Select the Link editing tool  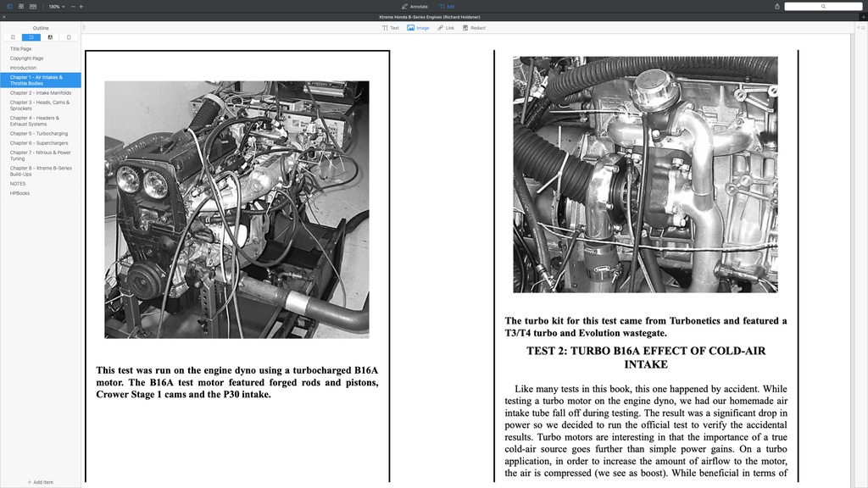[446, 27]
